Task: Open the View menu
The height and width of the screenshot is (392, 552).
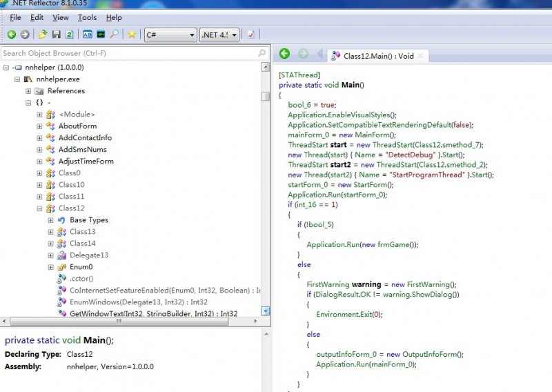Action: tap(61, 18)
